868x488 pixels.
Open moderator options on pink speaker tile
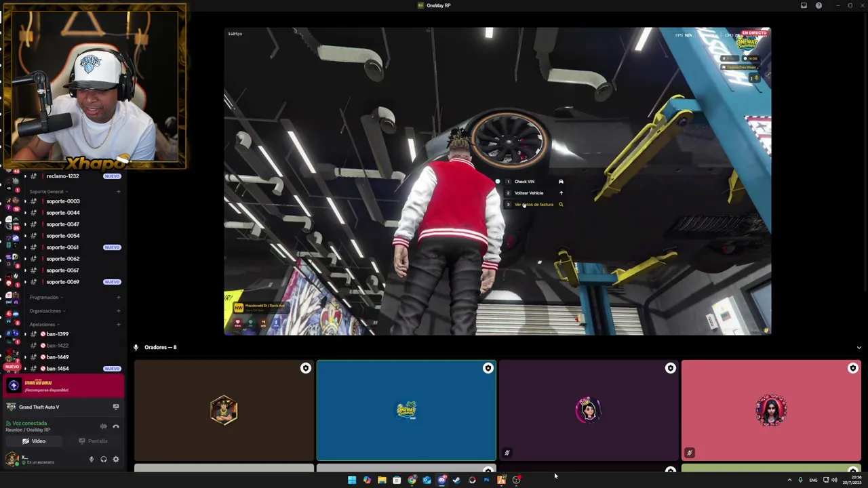853,368
